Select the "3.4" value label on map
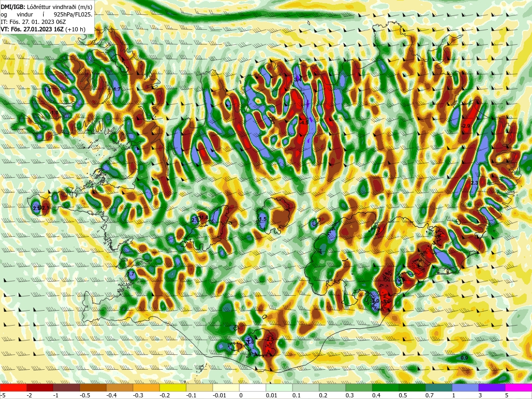 297,79
